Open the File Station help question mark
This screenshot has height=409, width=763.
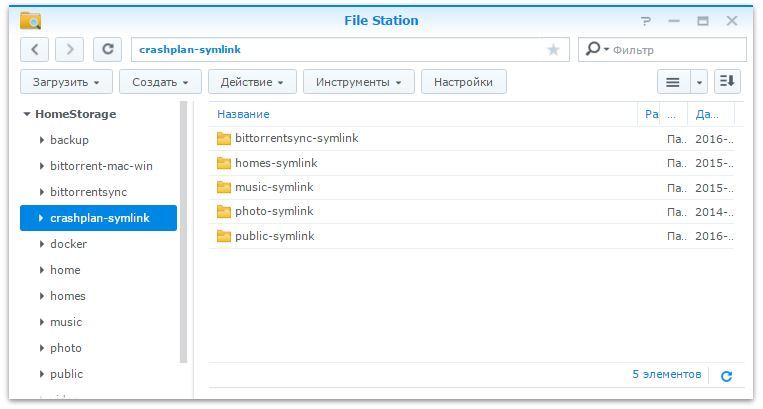646,21
